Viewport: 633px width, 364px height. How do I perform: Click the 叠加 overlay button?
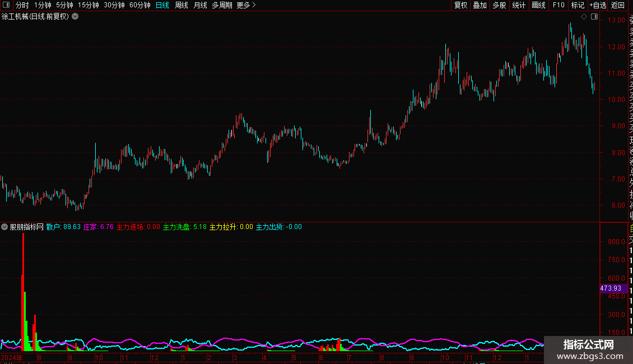[x=480, y=5]
